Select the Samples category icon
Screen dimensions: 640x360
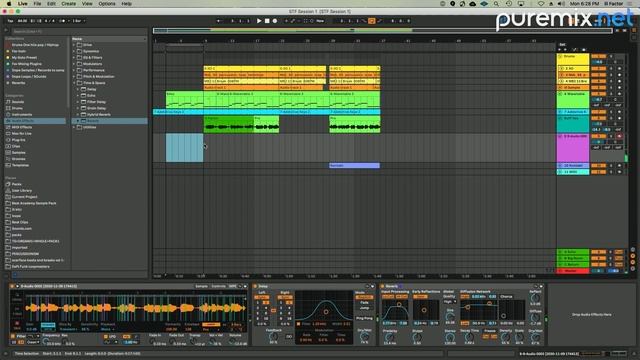(8, 153)
